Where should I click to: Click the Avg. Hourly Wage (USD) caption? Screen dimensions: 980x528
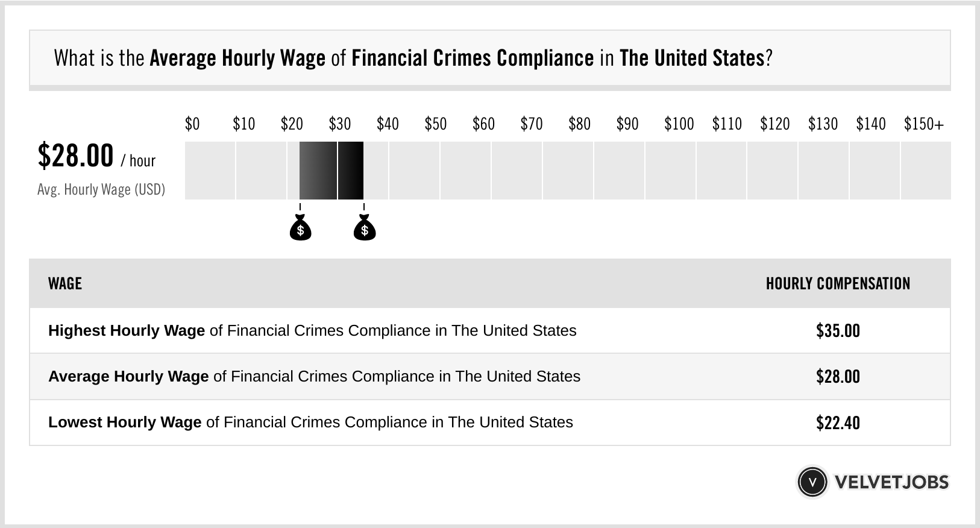[x=101, y=189]
